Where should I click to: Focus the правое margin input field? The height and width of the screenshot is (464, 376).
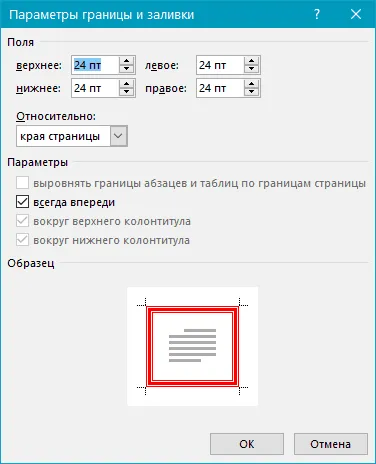click(220, 88)
